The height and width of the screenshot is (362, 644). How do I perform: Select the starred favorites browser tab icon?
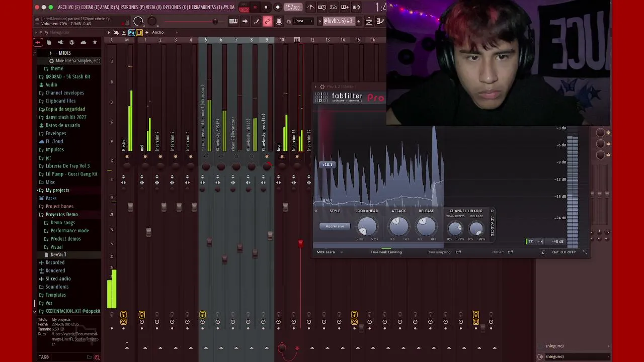(x=95, y=42)
